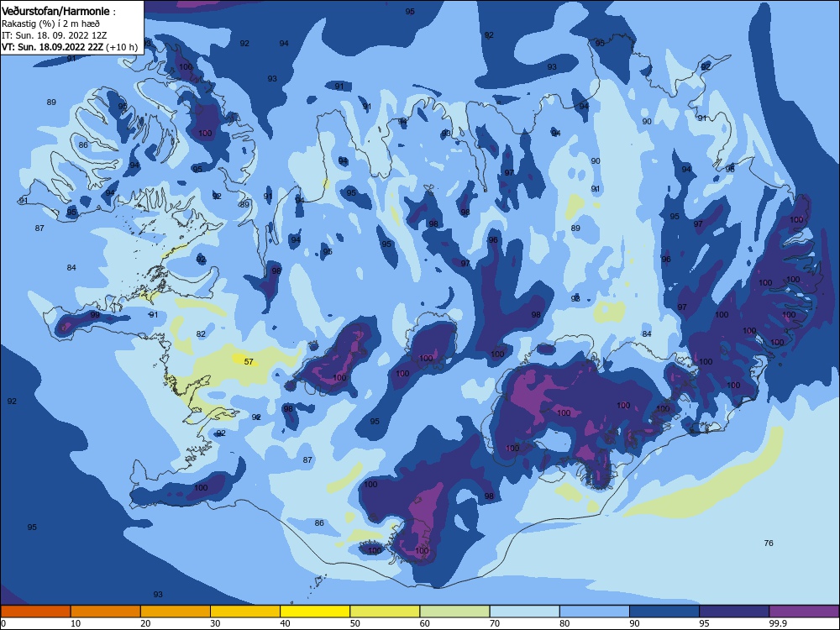Select the legend tick label '30'

point(215,623)
